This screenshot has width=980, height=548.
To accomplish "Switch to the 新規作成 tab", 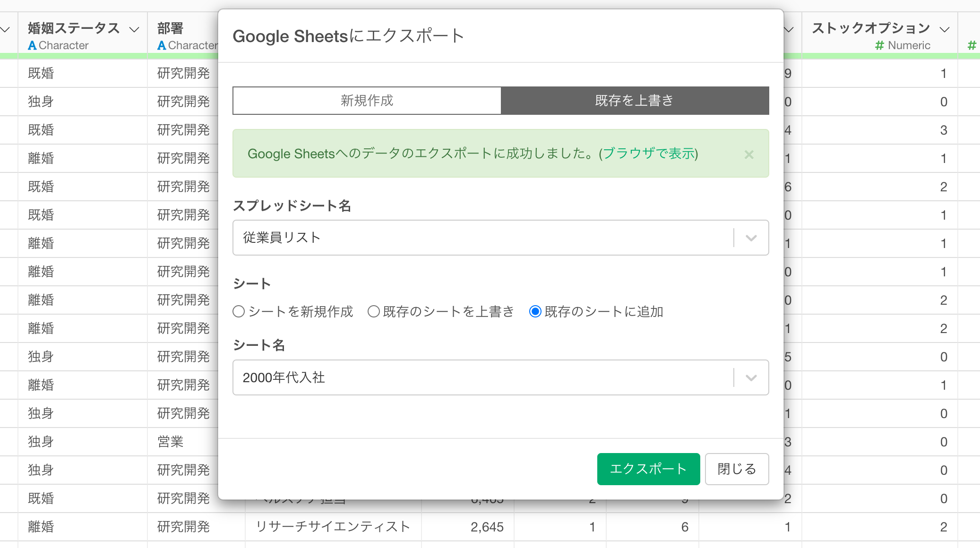I will pos(367,101).
